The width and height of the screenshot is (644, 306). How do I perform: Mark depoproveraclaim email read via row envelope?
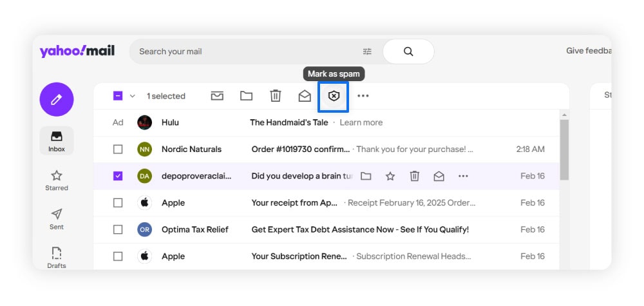(439, 177)
